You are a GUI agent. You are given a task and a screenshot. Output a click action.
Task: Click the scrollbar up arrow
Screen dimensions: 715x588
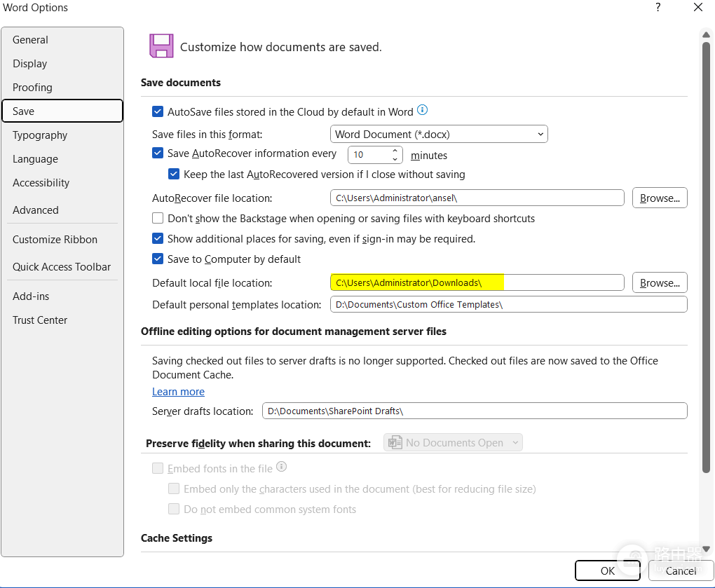click(706, 34)
